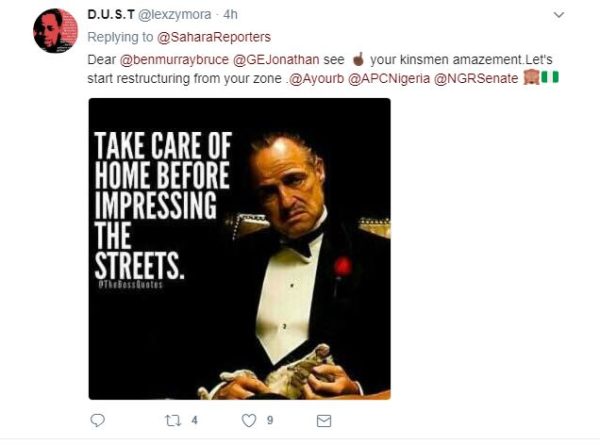
Task: Open the @GEJonathan mention link
Action: (276, 60)
